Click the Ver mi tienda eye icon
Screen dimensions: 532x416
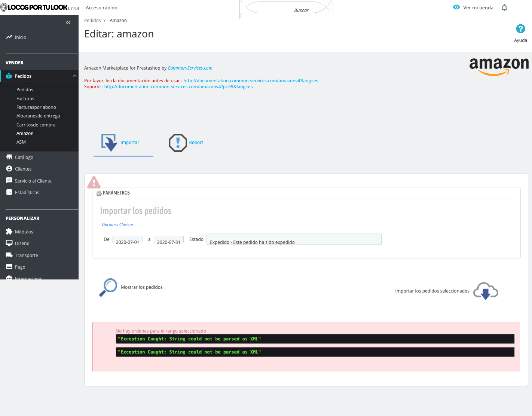click(456, 7)
